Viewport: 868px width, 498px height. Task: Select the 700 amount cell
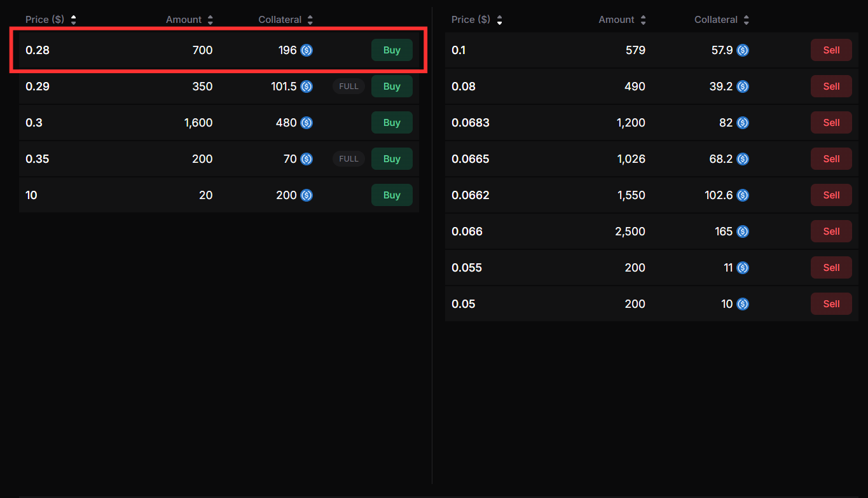[202, 50]
